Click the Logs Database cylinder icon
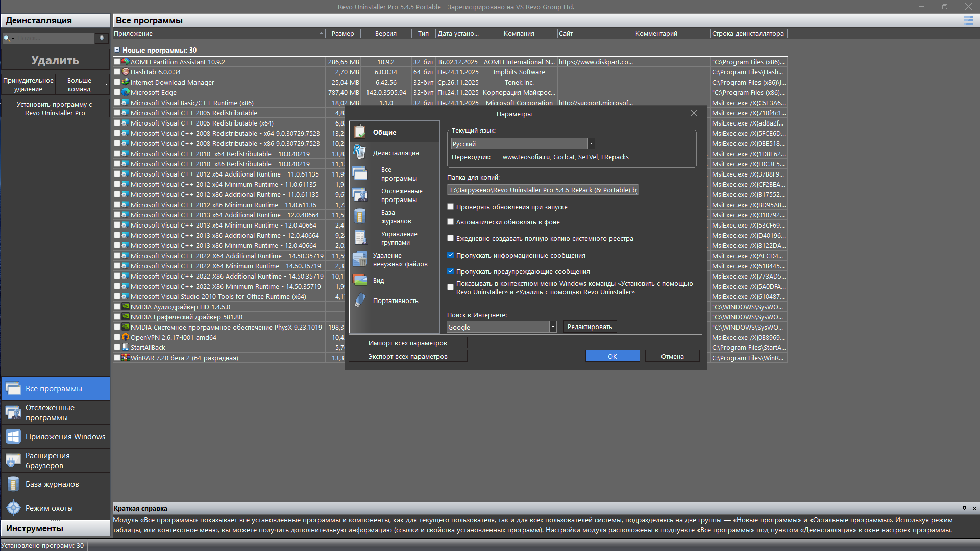Viewport: 980px width, 551px height. point(13,484)
